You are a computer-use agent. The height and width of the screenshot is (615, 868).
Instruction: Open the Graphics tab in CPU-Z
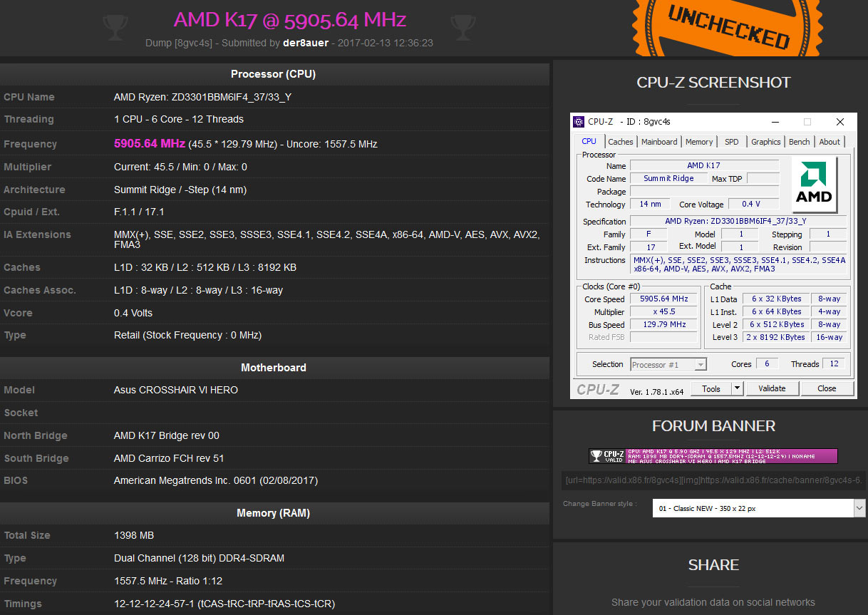tap(765, 141)
